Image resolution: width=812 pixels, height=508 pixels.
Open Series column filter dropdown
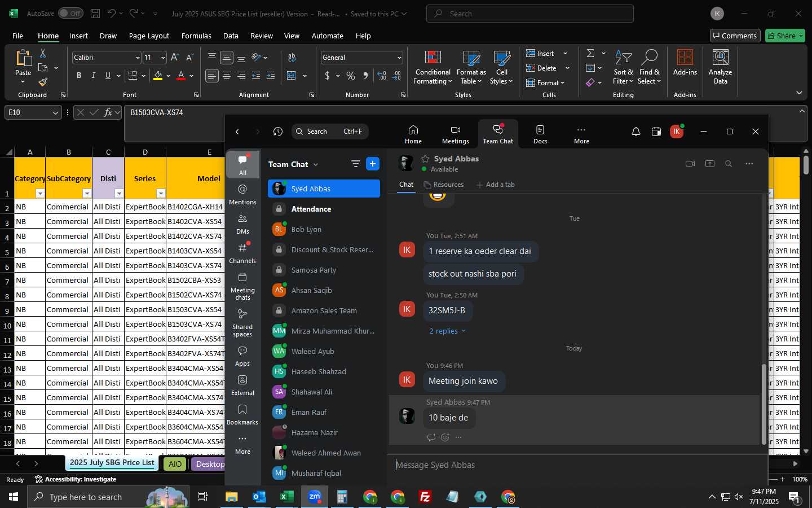[161, 194]
